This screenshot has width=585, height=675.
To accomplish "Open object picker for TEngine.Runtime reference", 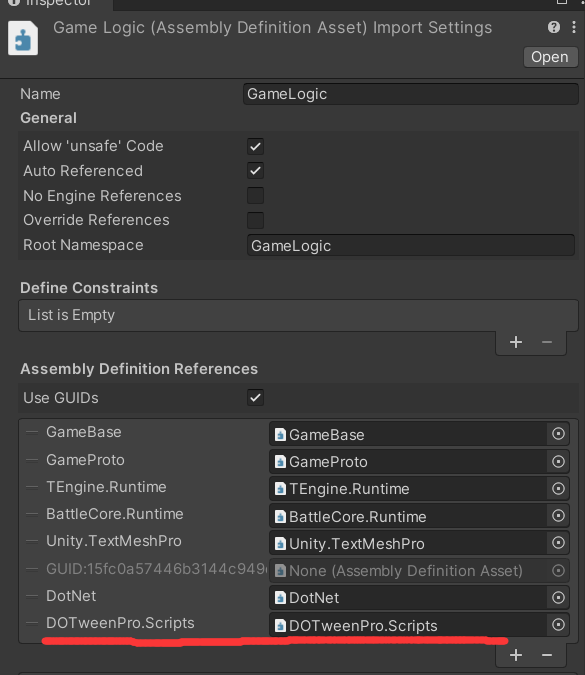I will (558, 489).
